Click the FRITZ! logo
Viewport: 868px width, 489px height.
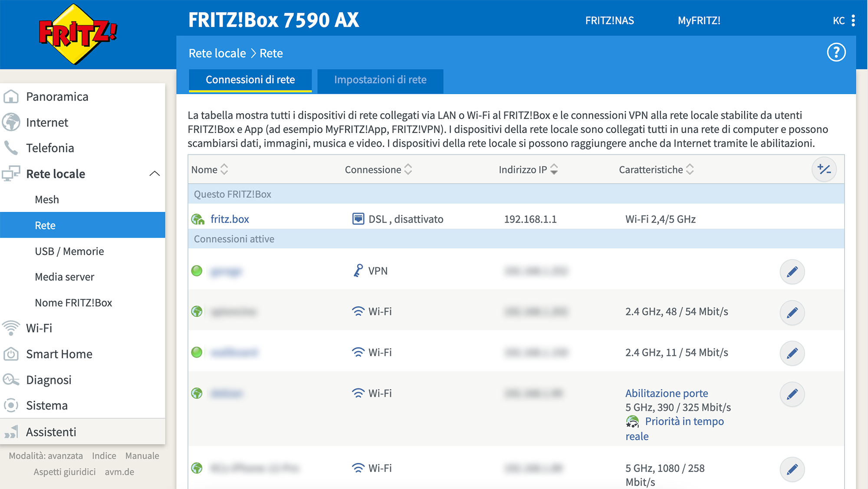coord(78,34)
